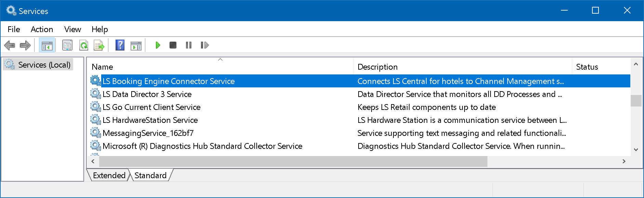Select Services (Local) in tree pane
Screen dimensions: 644x198
pyautogui.click(x=44, y=65)
